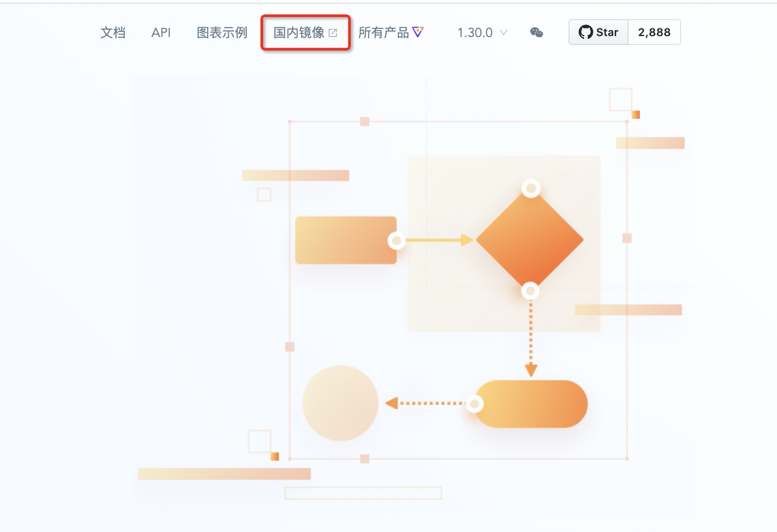The image size is (777, 532).
Task: Select the orange diamond shape in the illustration
Action: (x=530, y=239)
